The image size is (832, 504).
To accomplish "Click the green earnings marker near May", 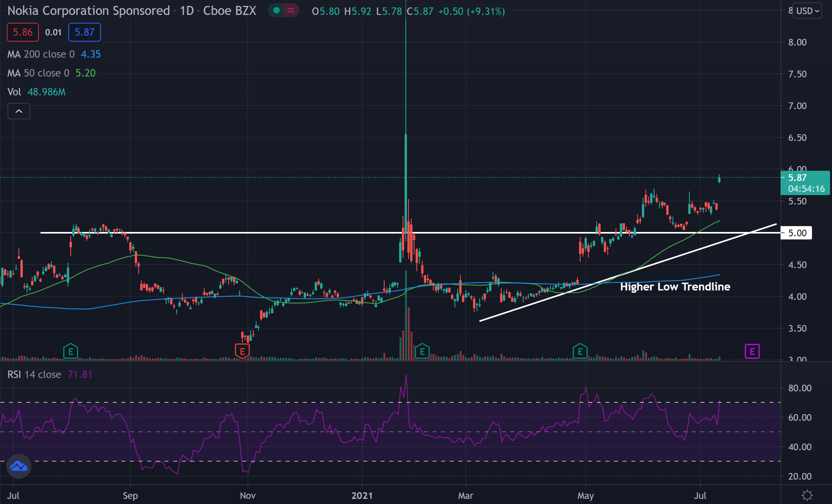I will click(580, 352).
